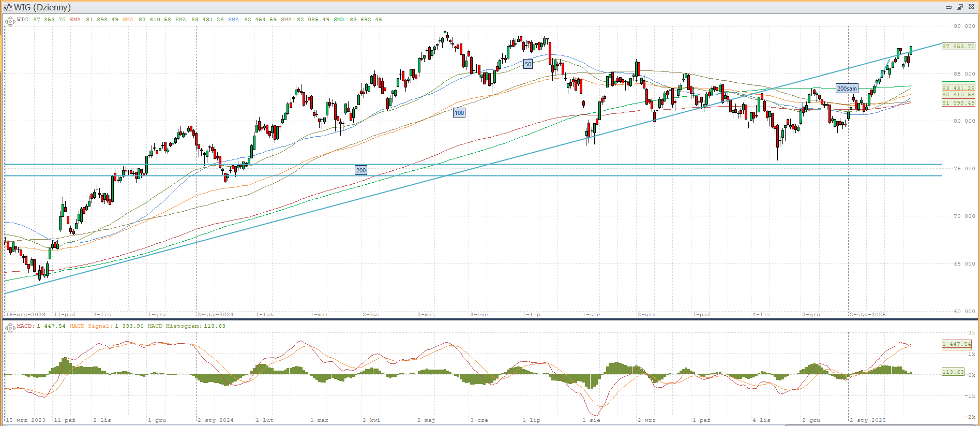980x426 pixels.
Task: Select the "200" moving average annotation label
Action: tap(361, 170)
